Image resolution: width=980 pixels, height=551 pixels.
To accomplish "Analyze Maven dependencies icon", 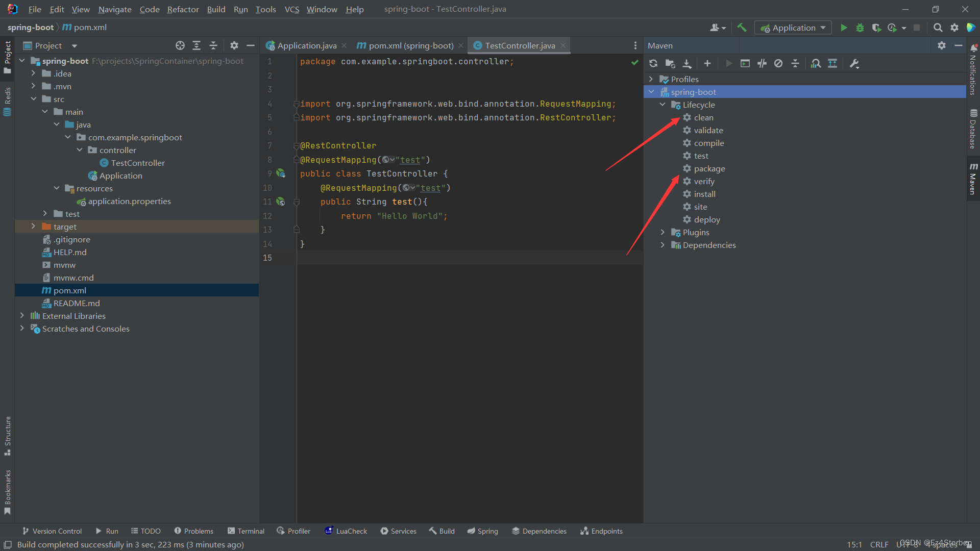I will (816, 64).
